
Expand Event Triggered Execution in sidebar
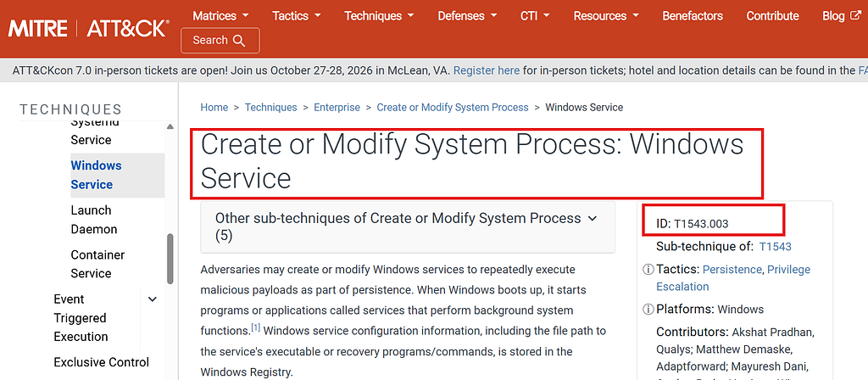[x=153, y=299]
